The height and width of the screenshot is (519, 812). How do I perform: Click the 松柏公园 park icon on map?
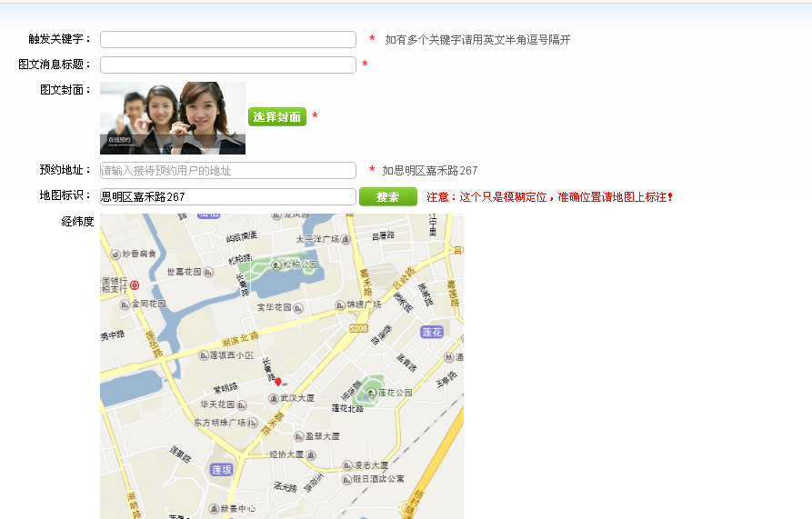(276, 264)
